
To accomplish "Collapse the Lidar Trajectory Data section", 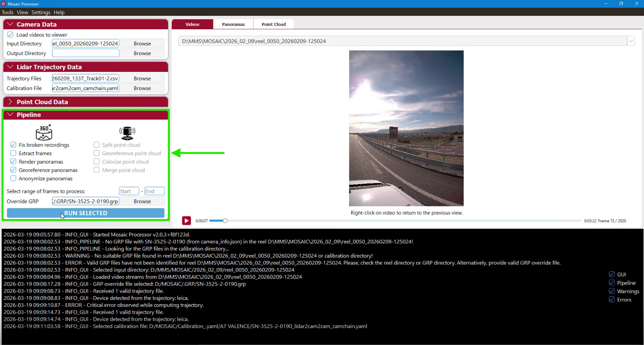I will (x=10, y=67).
